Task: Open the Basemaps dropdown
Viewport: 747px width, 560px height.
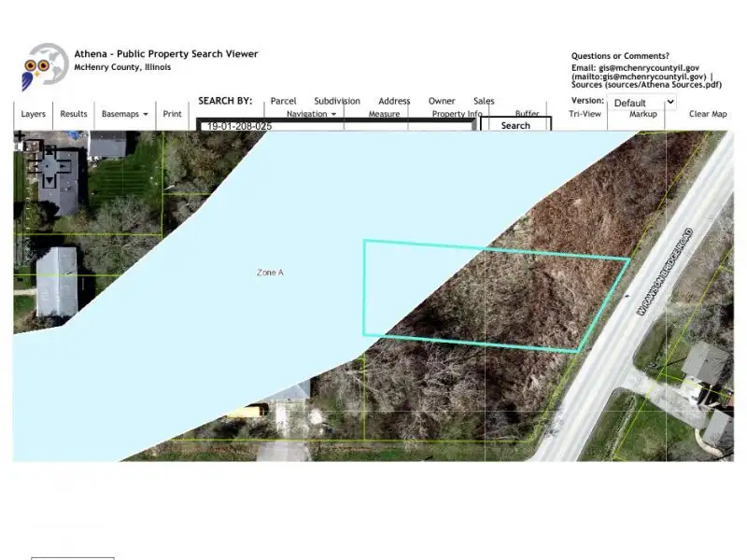Action: coord(124,114)
